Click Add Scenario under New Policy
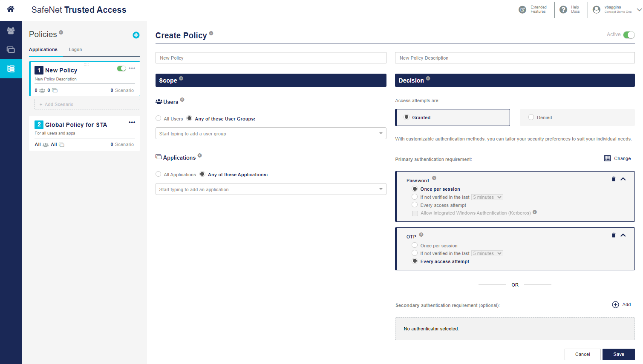Viewport: 643px width, 364px height. pyautogui.click(x=87, y=104)
